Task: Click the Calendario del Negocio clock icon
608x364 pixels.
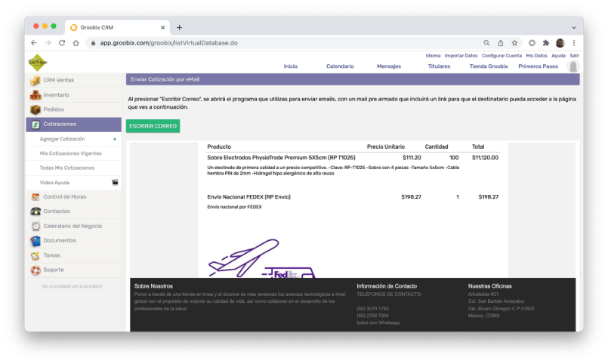Action: [x=35, y=226]
